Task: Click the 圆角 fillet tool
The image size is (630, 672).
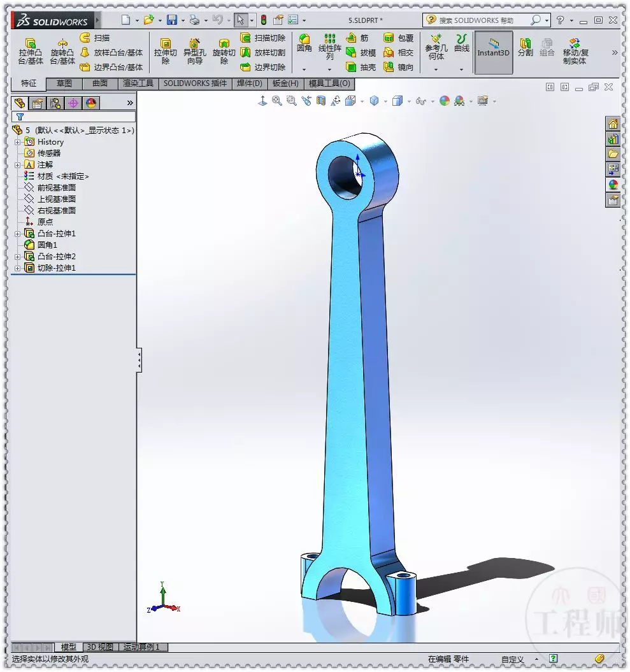Action: tap(304, 43)
